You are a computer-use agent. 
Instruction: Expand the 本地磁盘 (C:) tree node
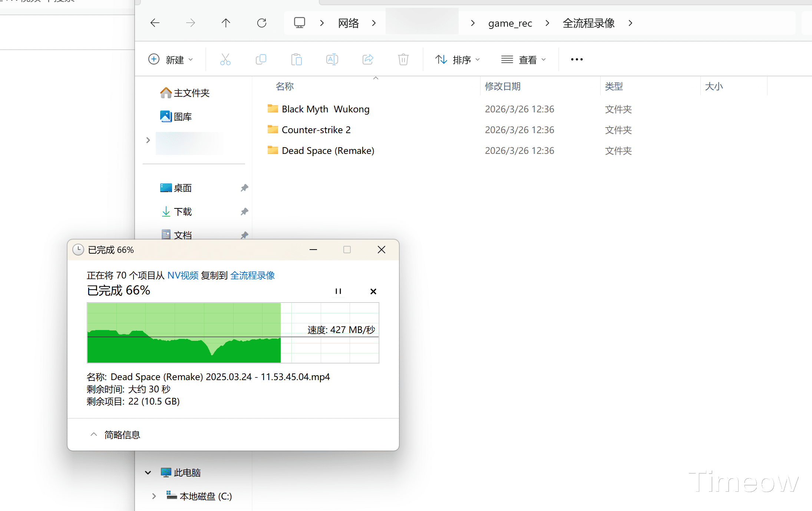pyautogui.click(x=154, y=496)
